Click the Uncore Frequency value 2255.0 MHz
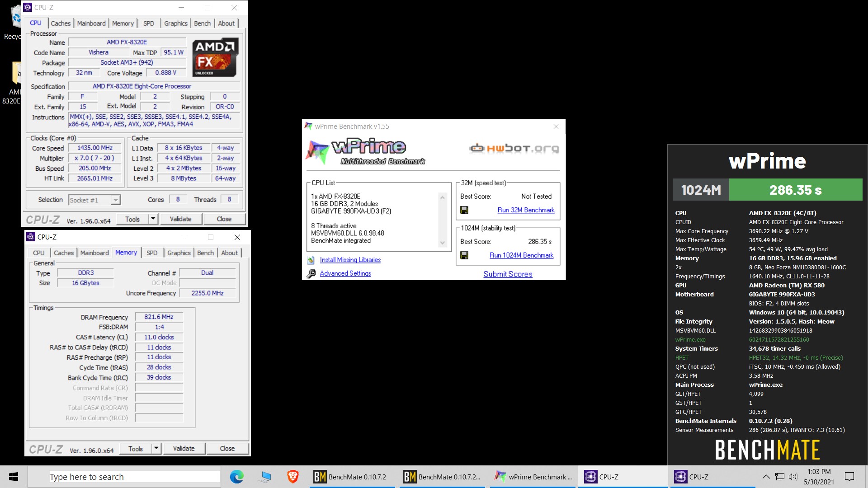Screen dimensions: 868x488 (x=208, y=293)
